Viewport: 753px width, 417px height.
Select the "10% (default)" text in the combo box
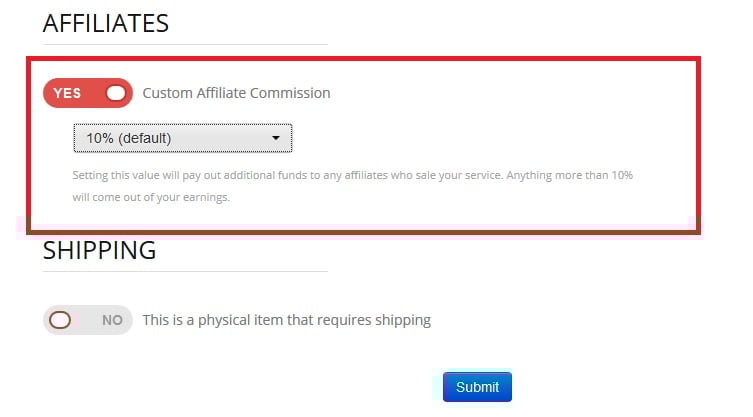click(129, 138)
